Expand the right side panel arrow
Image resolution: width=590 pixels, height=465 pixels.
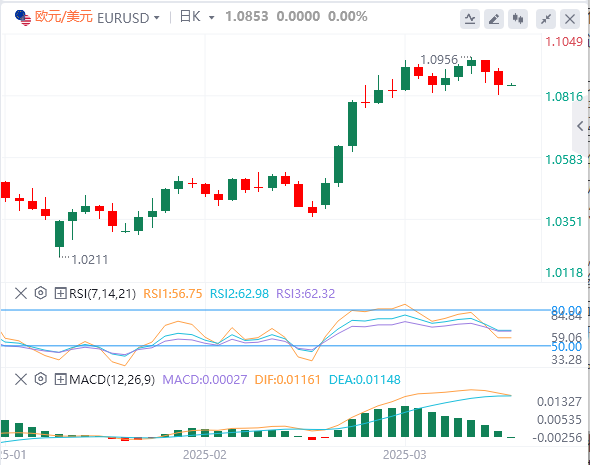580,126
